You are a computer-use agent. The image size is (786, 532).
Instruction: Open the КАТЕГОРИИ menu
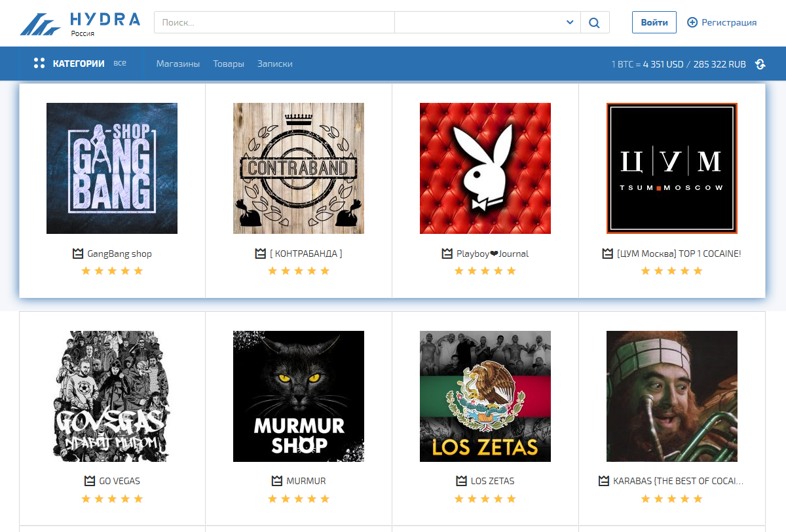pos(79,64)
